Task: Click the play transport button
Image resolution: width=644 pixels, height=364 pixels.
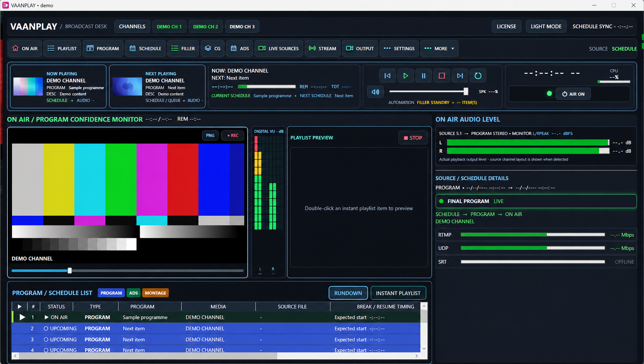Action: coord(405,76)
